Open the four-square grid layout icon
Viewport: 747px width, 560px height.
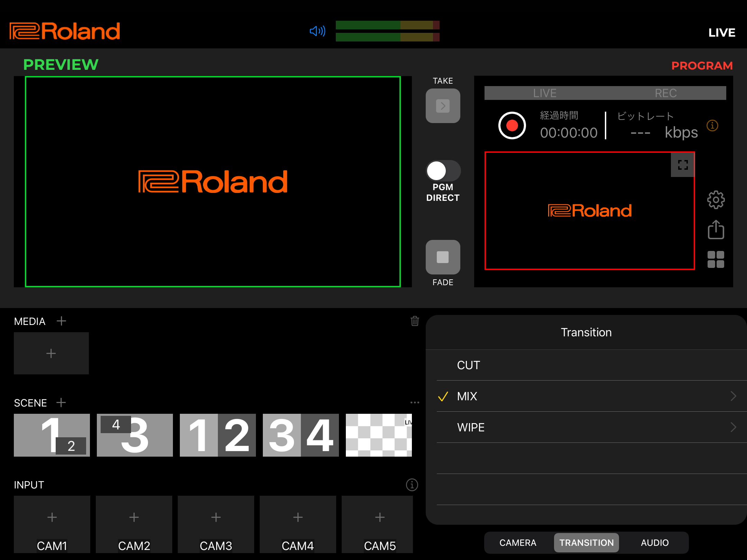pos(716,260)
